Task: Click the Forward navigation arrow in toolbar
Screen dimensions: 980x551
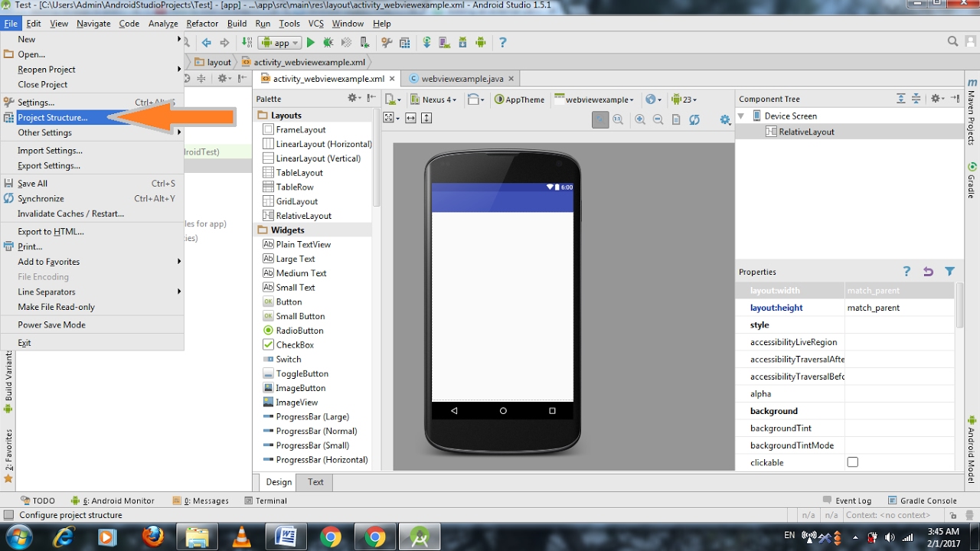Action: coord(224,43)
